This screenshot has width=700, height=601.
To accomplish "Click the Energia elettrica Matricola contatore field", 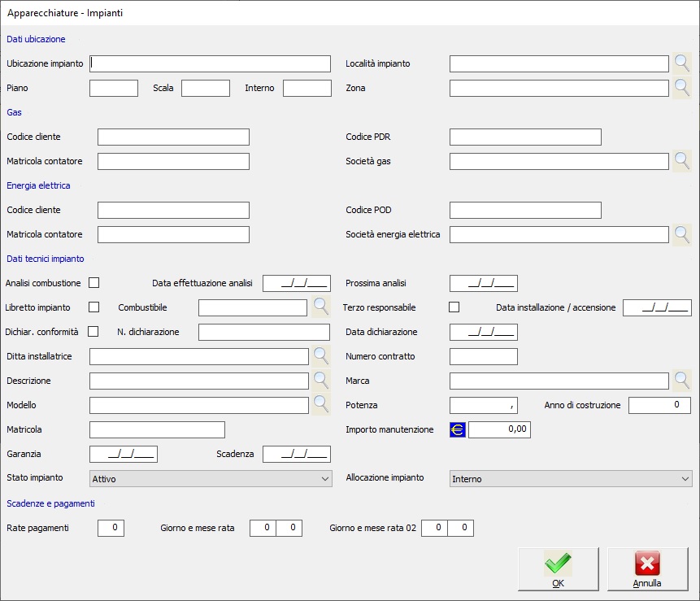I will [174, 234].
